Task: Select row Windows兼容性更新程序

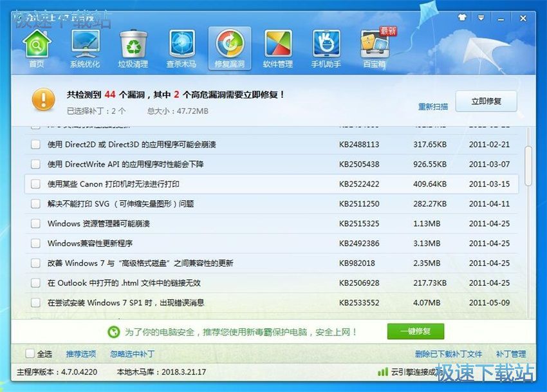Action: 272,243
